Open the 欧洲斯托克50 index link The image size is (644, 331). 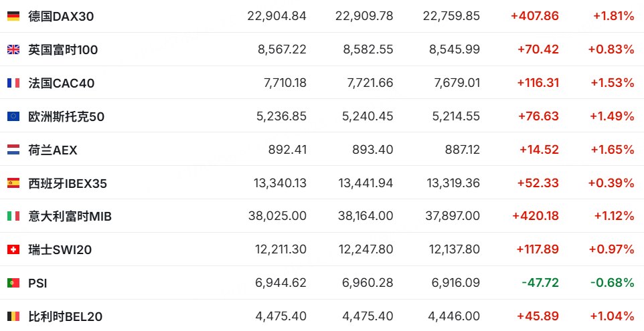pos(66,116)
